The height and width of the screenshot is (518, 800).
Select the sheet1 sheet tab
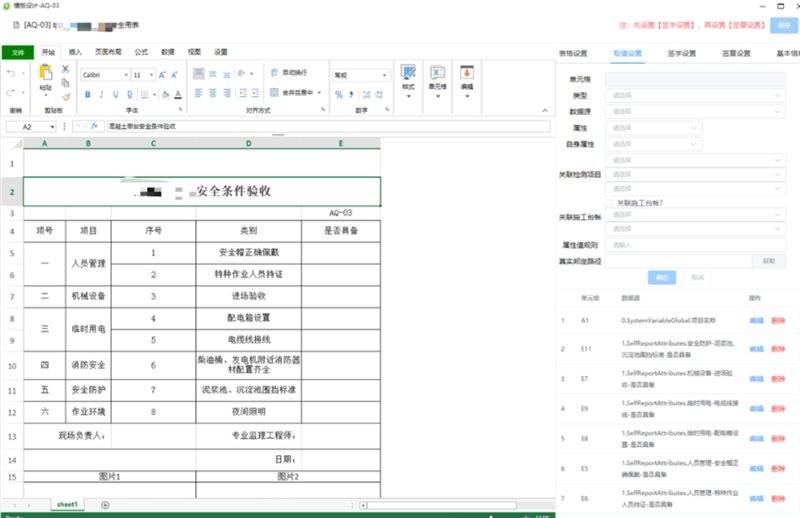coord(67,504)
